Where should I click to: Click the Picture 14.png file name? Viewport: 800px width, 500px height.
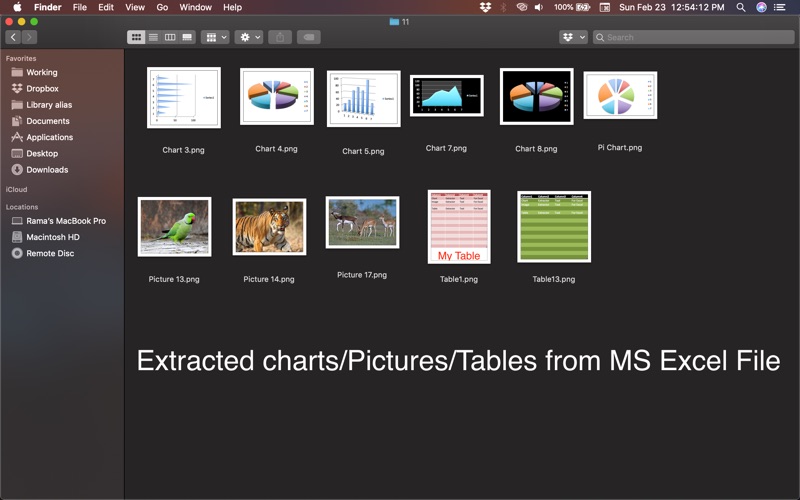pyautogui.click(x=268, y=279)
